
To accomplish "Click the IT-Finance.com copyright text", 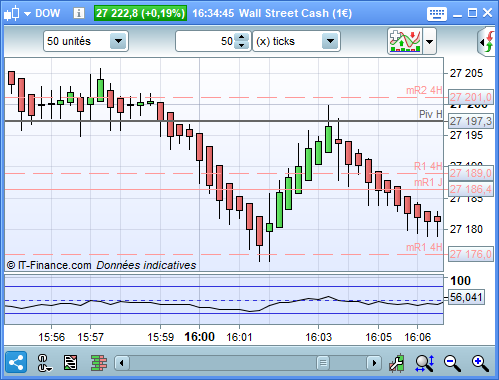I will (49, 265).
